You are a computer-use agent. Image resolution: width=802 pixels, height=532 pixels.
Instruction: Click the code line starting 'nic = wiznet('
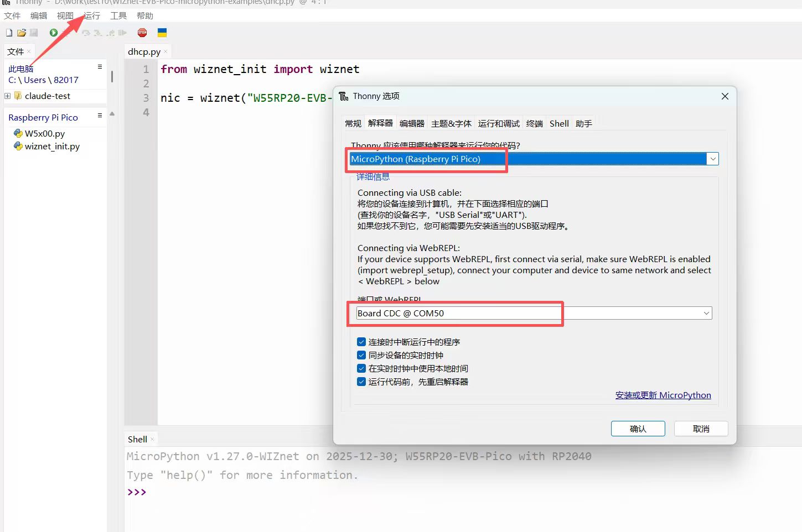tap(246, 98)
